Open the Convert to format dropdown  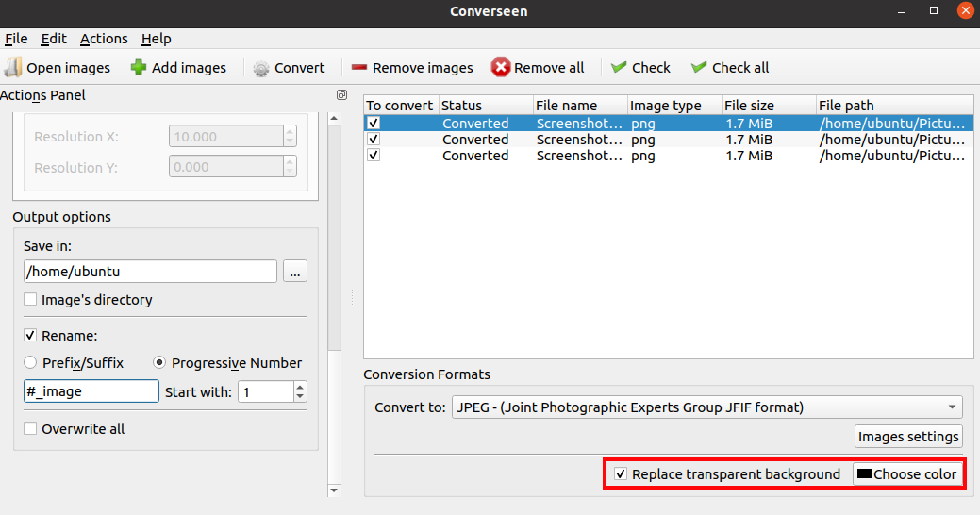point(706,407)
